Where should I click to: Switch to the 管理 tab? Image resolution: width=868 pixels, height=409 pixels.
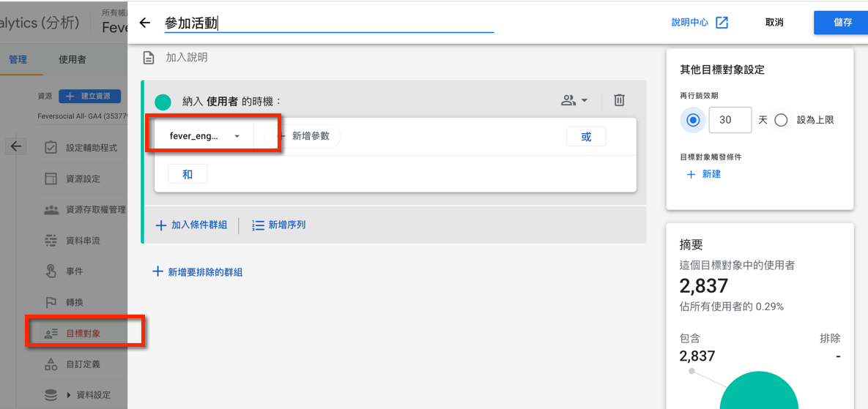[x=18, y=59]
